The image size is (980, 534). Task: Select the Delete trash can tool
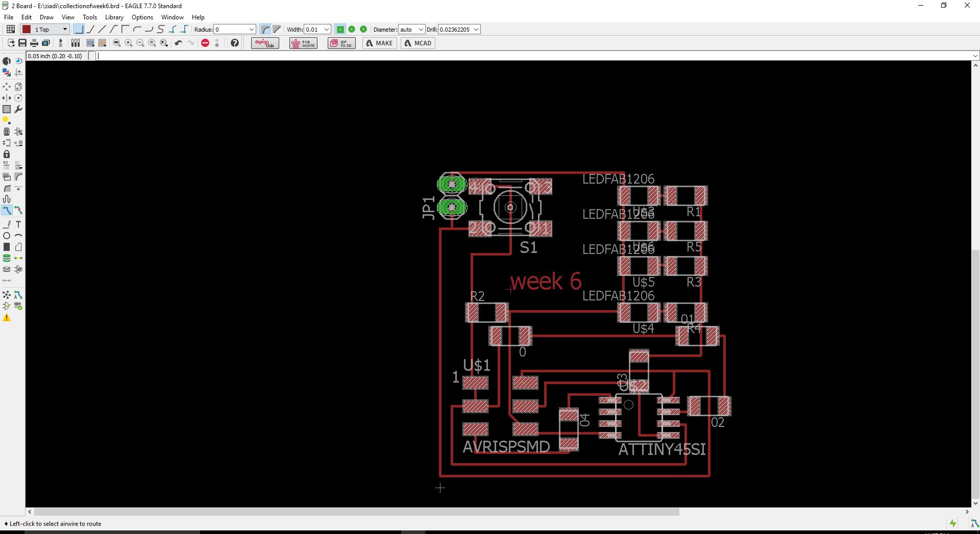click(x=7, y=132)
